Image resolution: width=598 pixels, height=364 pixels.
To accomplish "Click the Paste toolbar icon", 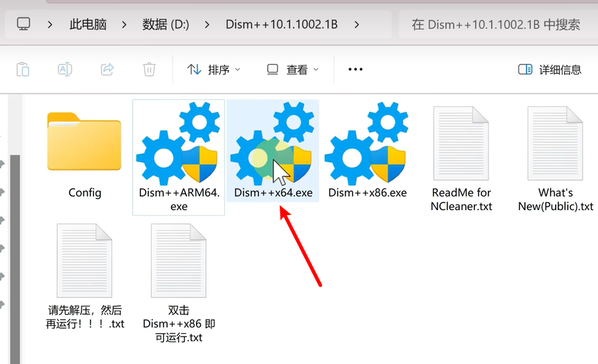I will (23, 70).
